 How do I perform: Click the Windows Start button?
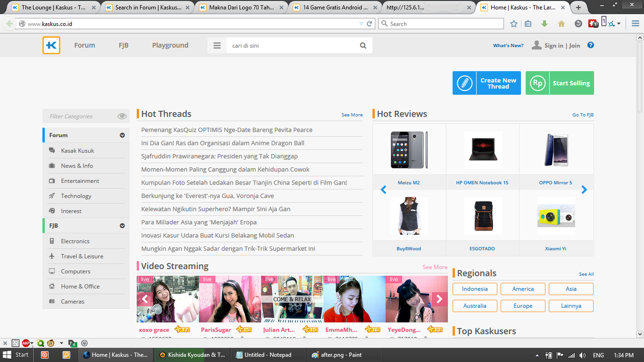(16, 354)
